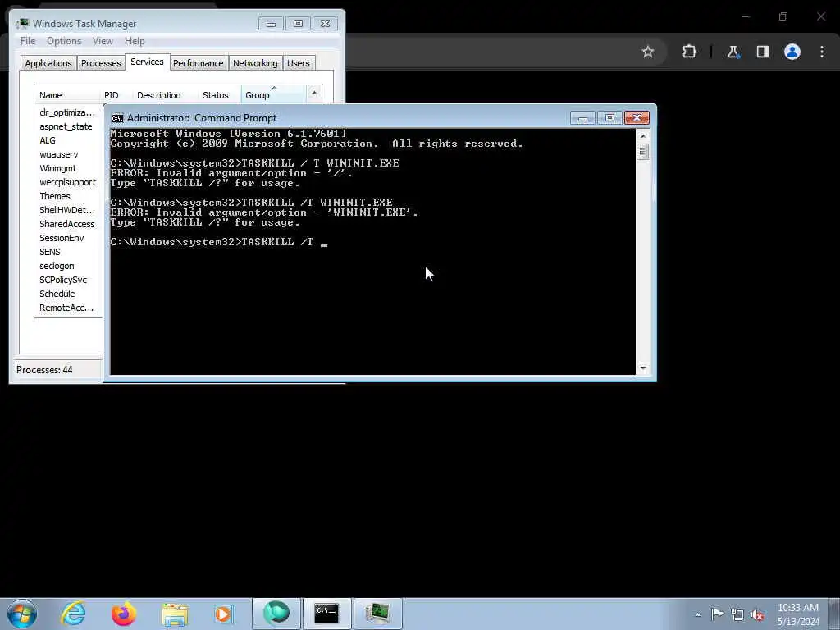Select the ALG service row
This screenshot has height=630, width=840.
[x=67, y=140]
